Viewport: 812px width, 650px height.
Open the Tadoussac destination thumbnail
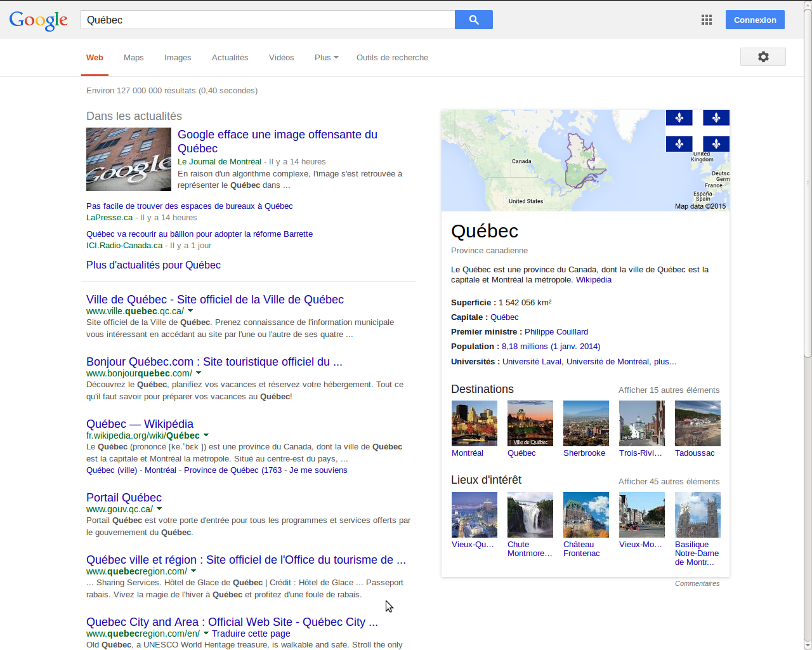(x=698, y=423)
